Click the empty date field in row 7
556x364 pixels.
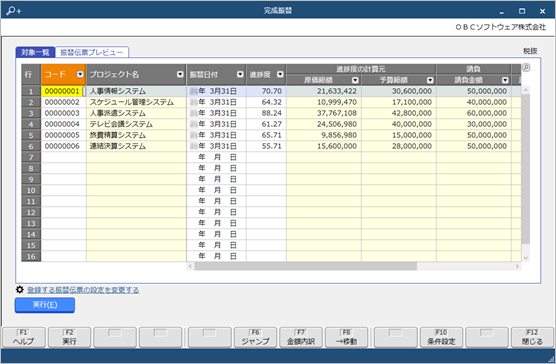(216, 157)
